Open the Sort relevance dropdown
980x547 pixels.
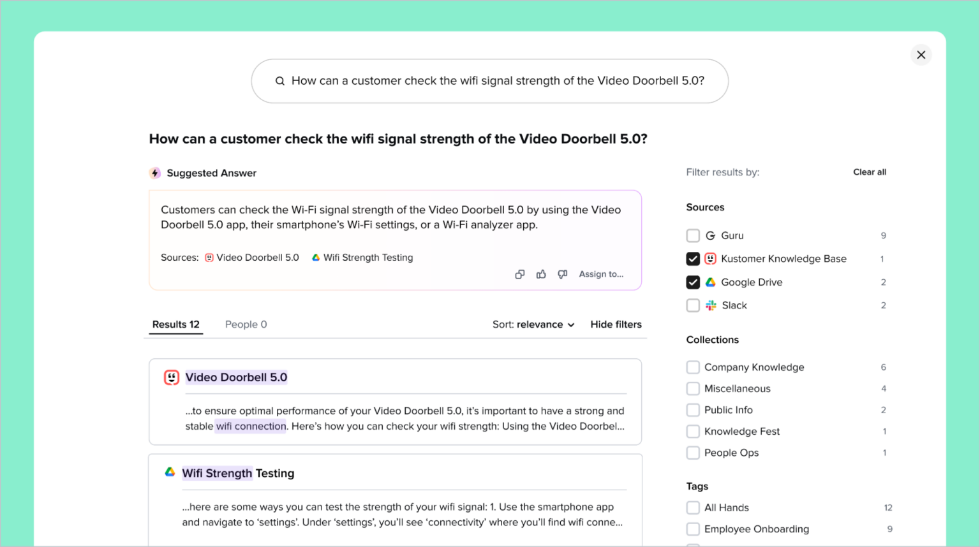click(x=533, y=324)
